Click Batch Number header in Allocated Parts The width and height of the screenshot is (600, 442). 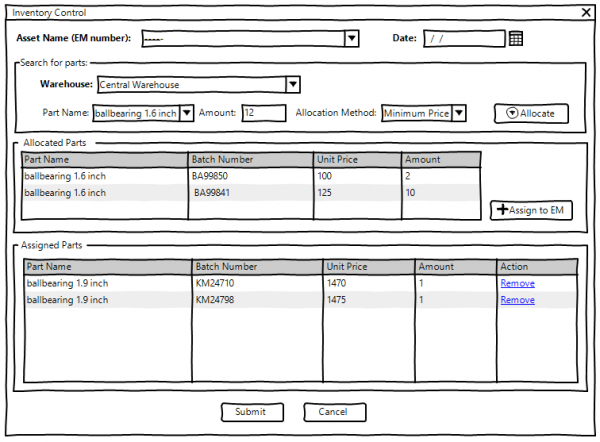click(x=222, y=159)
